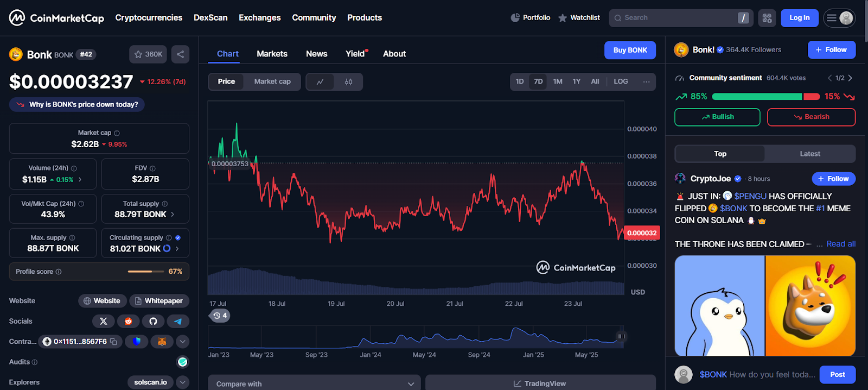Screen dimensions: 868x390
Task: Click the Profile score progress bar
Action: click(x=146, y=272)
